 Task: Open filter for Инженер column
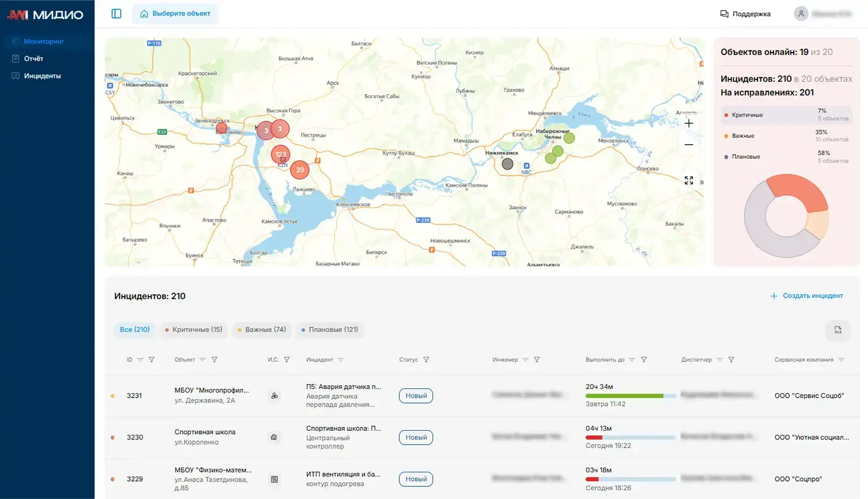click(x=536, y=359)
